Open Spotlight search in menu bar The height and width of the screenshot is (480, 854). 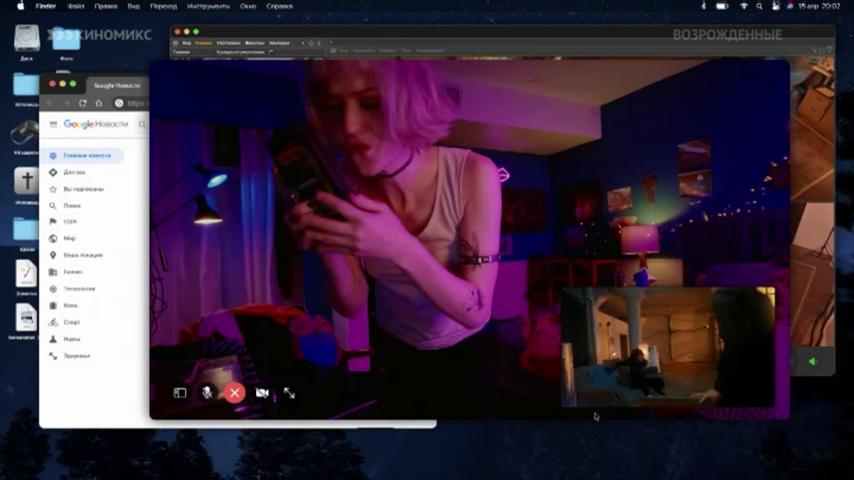(759, 6)
